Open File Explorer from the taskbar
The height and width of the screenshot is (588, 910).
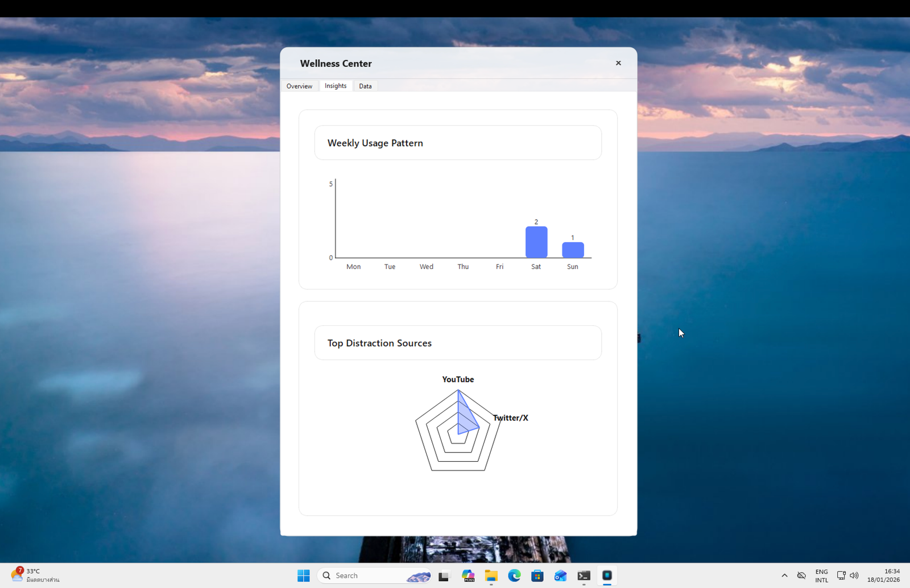[x=491, y=575]
